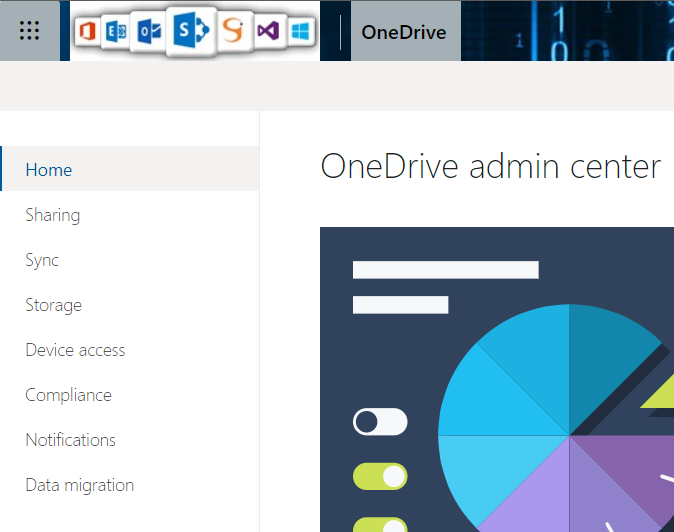
Task: Open the Compliance page
Action: click(x=68, y=395)
